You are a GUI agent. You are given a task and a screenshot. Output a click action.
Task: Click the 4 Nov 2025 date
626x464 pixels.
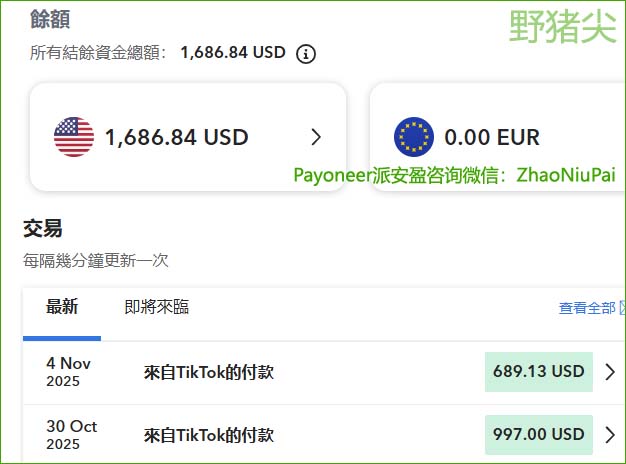click(68, 372)
